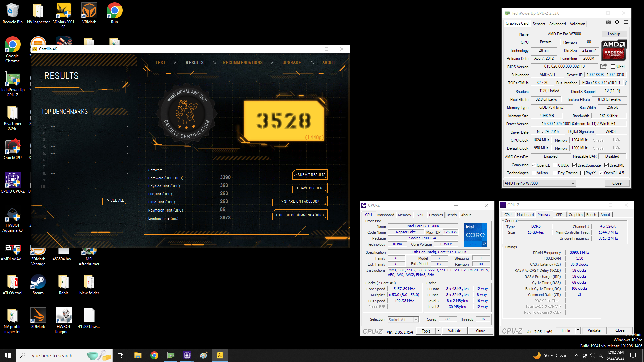The width and height of the screenshot is (644, 362).
Task: Click SAVE RESULTS button in Catzilla
Action: pos(310,188)
